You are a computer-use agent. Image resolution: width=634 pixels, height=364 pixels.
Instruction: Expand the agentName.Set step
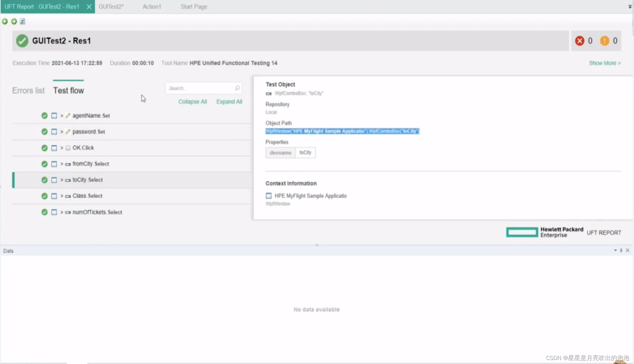(x=62, y=116)
